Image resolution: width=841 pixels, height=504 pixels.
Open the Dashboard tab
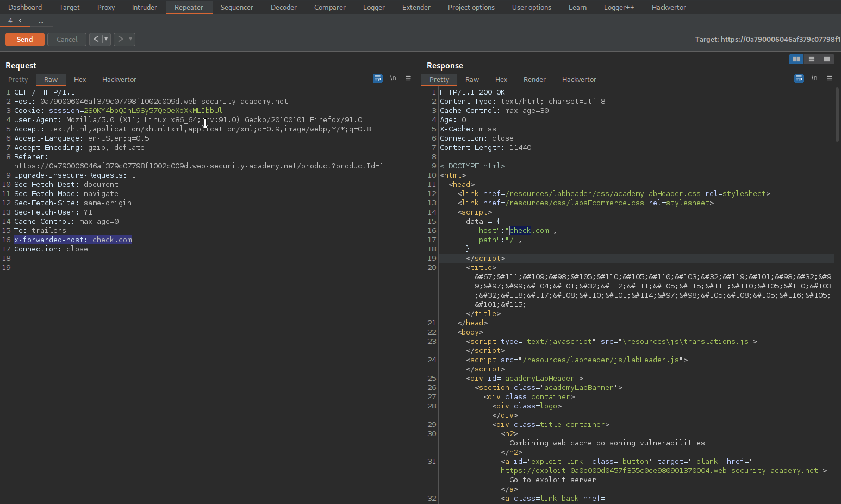[x=25, y=8]
